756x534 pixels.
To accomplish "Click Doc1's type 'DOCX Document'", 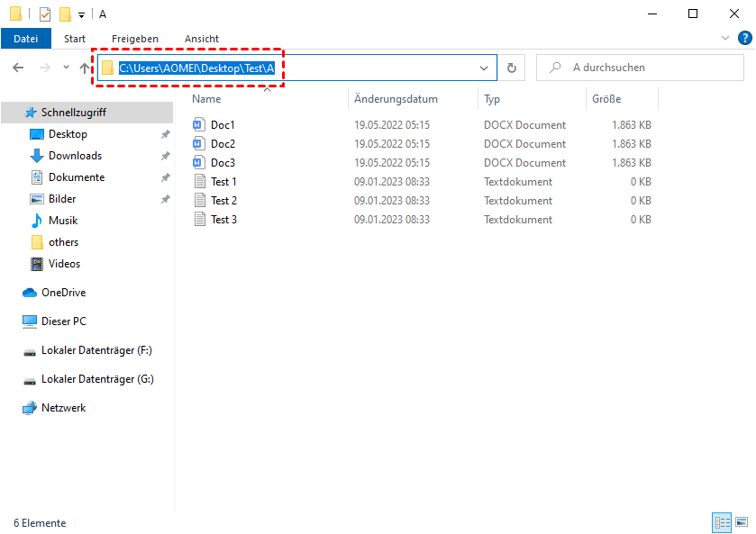I will click(x=524, y=125).
